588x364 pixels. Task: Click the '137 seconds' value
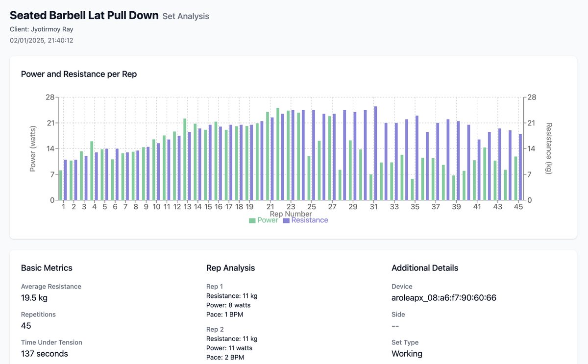[x=45, y=354]
